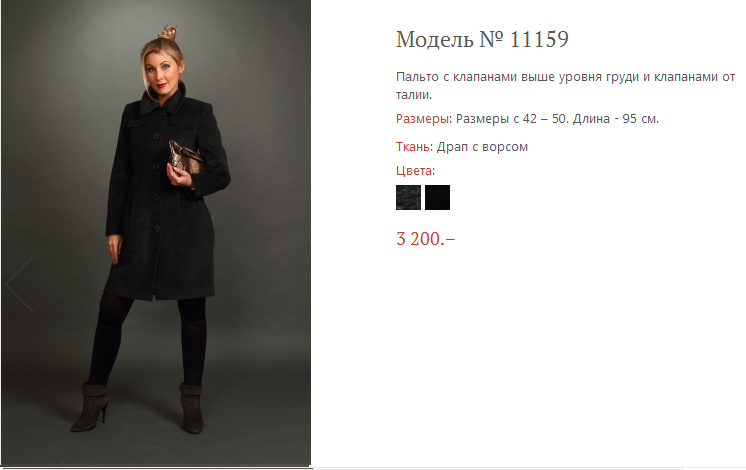Click the Модель № 11159 heading

pyautogui.click(x=482, y=40)
